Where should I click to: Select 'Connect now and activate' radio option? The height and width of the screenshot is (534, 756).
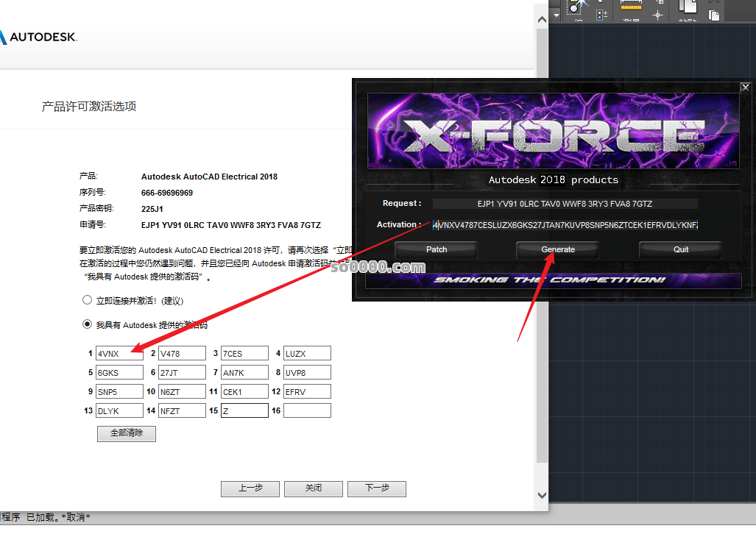(x=87, y=300)
